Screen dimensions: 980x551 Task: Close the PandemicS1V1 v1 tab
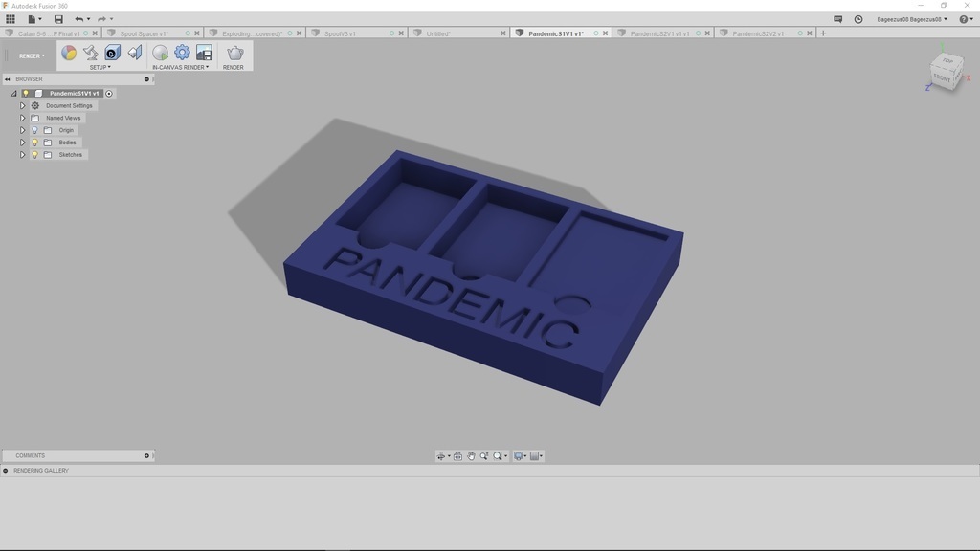click(605, 33)
